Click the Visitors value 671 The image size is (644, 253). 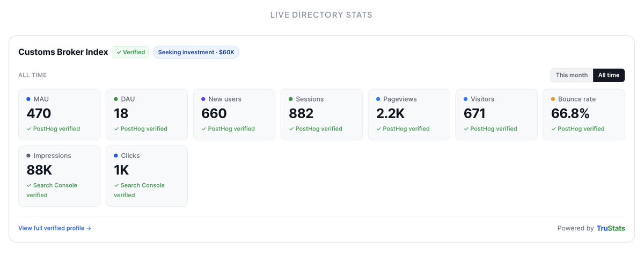click(474, 114)
